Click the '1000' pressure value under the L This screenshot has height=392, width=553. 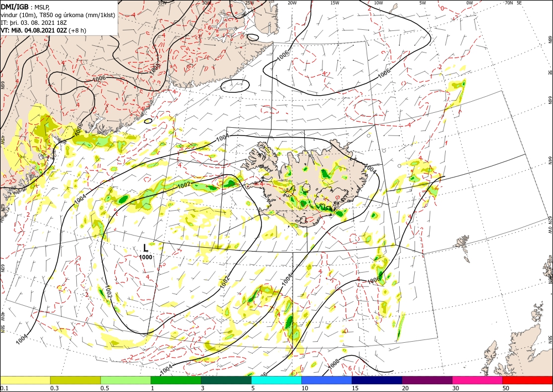[145, 257]
